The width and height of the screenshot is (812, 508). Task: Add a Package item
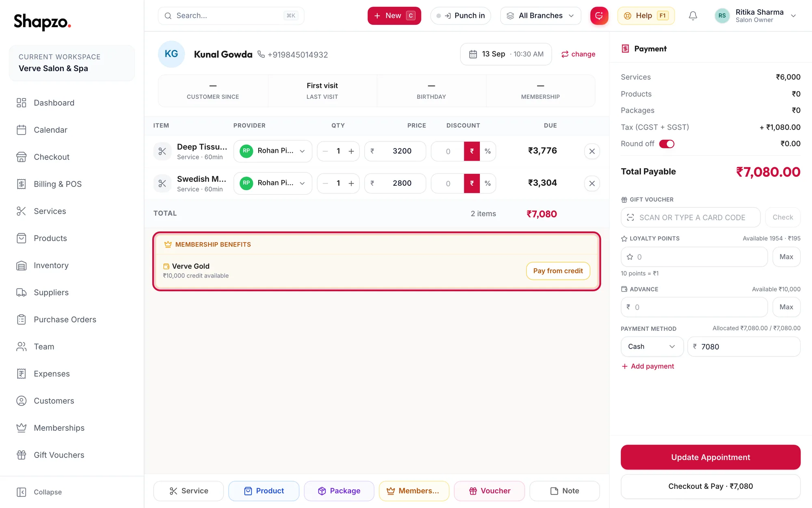[x=339, y=491]
